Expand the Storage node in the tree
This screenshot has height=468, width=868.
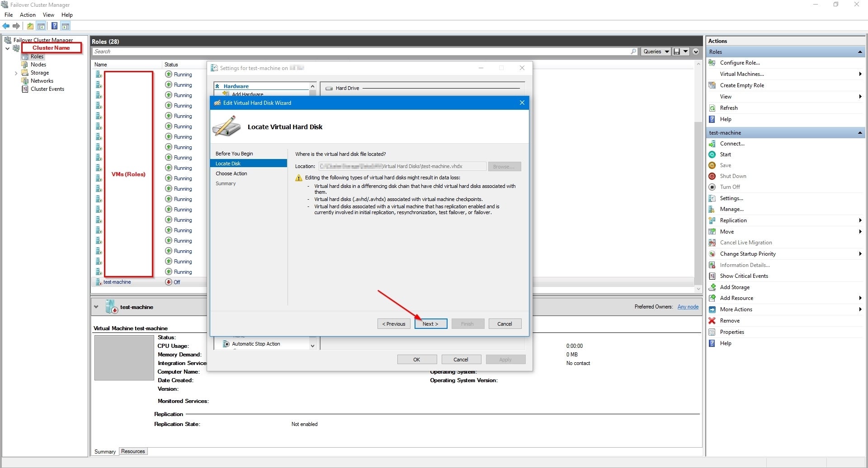click(16, 73)
